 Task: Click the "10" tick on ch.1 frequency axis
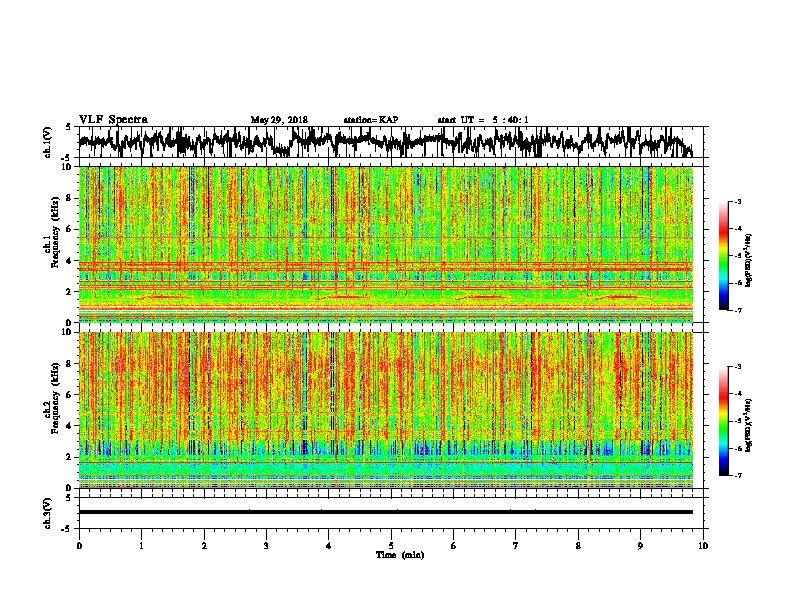click(x=67, y=167)
